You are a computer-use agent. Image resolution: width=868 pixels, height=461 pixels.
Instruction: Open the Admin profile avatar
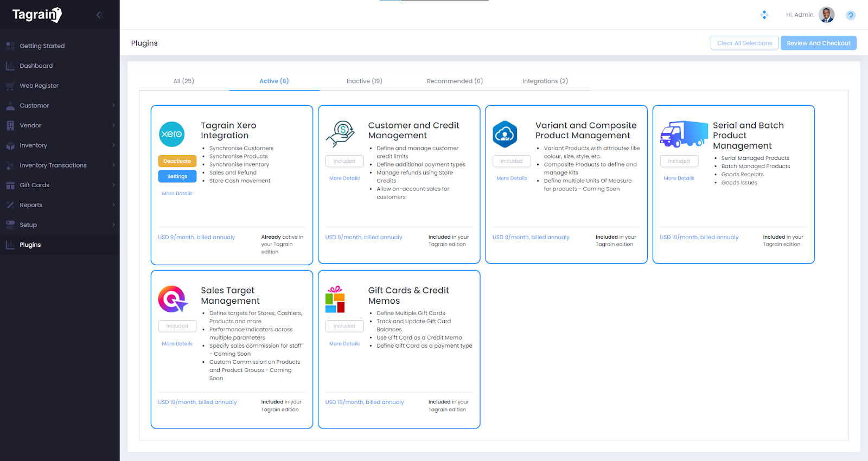click(827, 15)
